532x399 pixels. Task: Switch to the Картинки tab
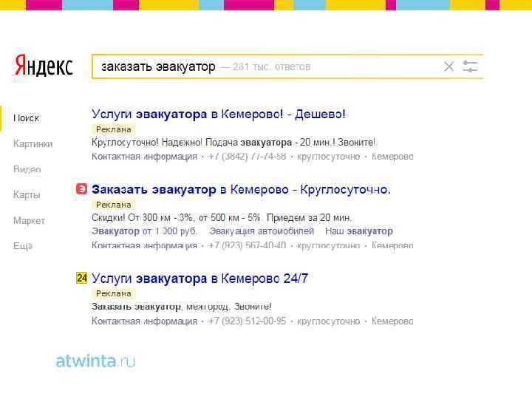(33, 144)
